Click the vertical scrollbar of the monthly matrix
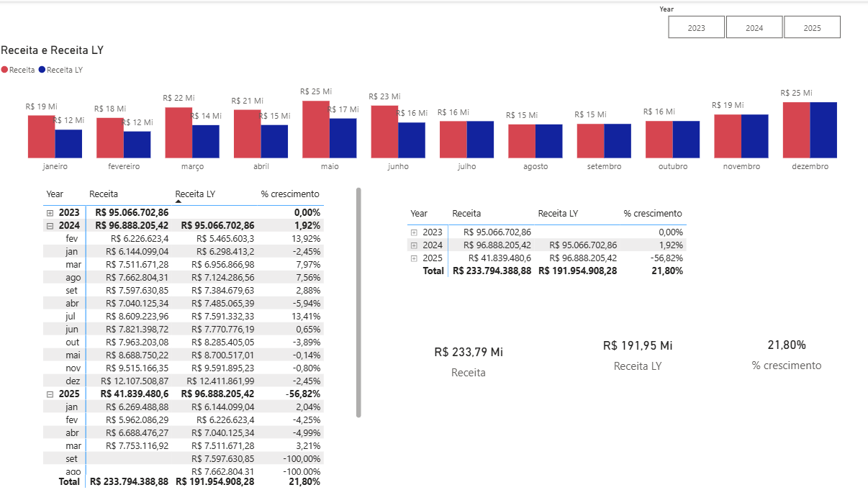This screenshot has width=868, height=490. [x=358, y=302]
